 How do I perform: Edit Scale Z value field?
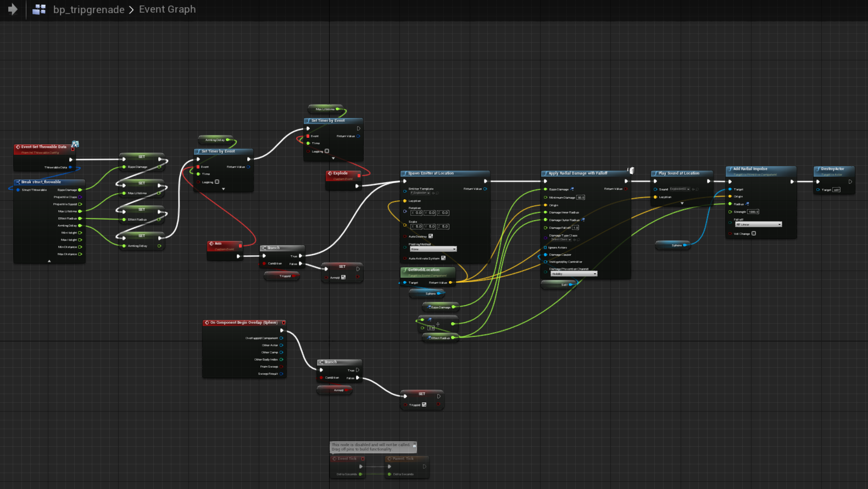[x=443, y=227]
